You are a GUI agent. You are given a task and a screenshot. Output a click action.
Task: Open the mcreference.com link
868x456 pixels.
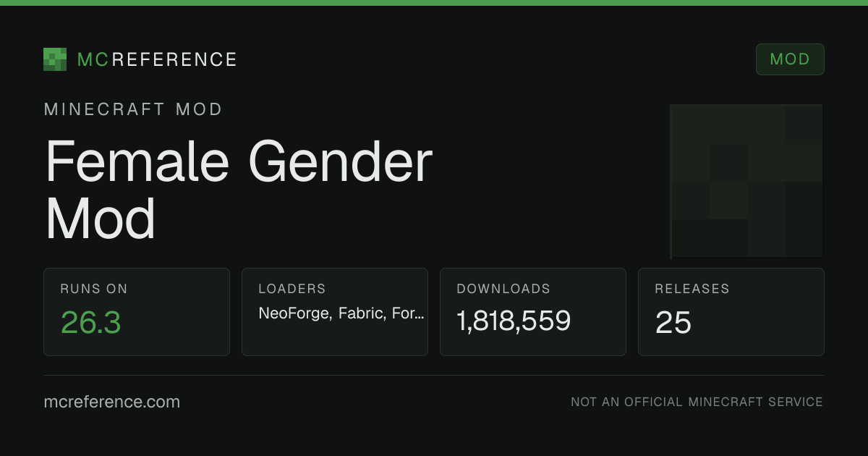[112, 402]
